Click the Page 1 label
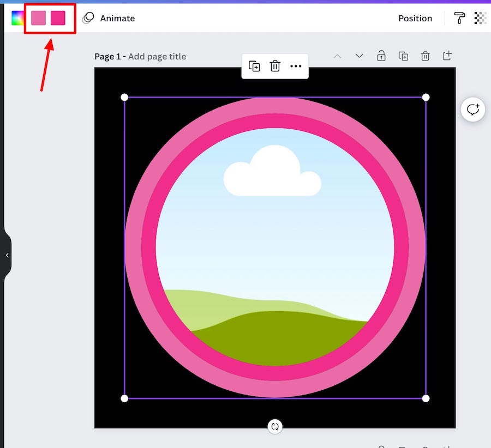The width and height of the screenshot is (491, 448). pos(107,57)
